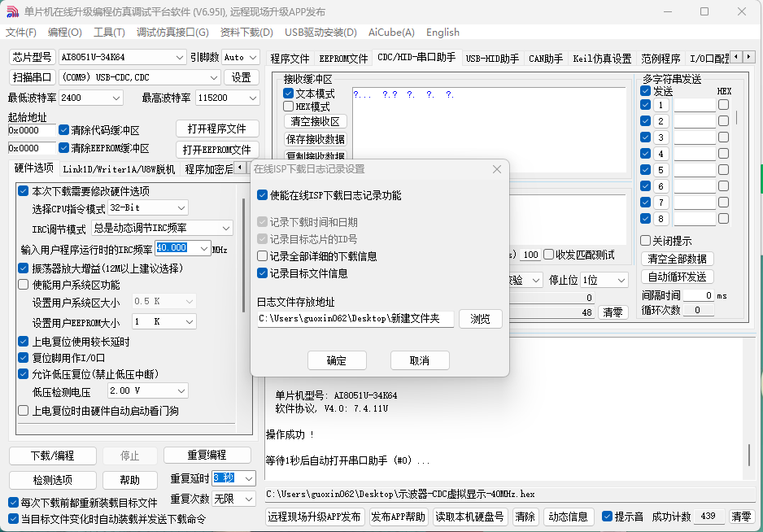Uncheck 记录目标文件信息 option
This screenshot has height=532, width=763.
262,273
